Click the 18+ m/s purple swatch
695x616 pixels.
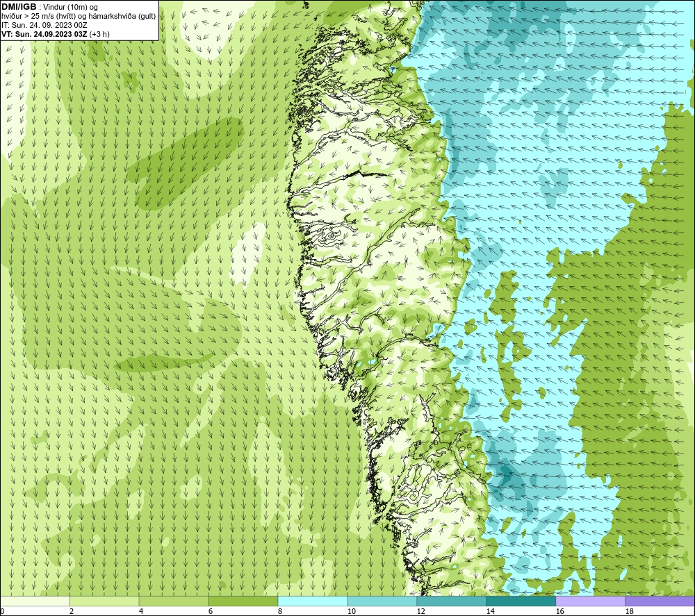(x=660, y=601)
